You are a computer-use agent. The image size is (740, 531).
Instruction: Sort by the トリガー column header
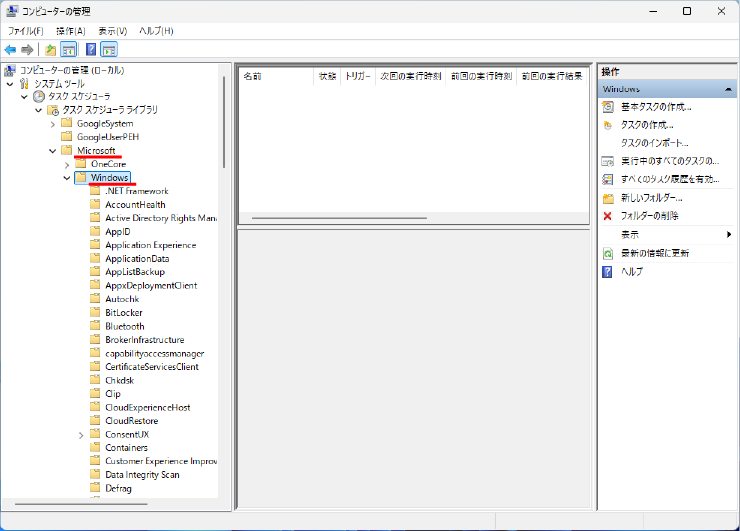pos(358,76)
